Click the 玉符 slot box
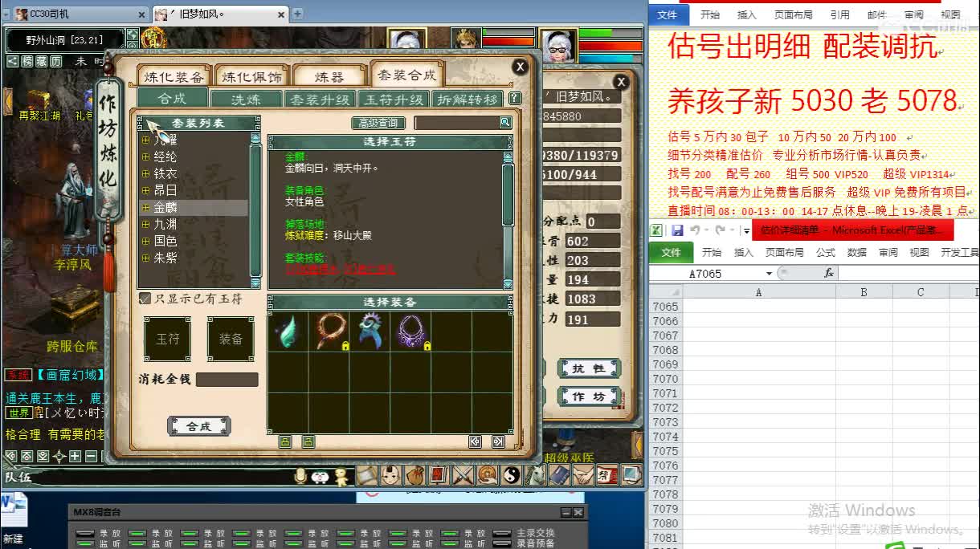980x549 pixels. pos(167,339)
